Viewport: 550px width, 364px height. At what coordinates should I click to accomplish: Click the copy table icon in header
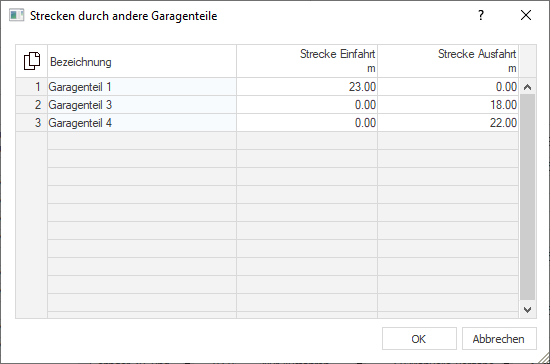32,61
